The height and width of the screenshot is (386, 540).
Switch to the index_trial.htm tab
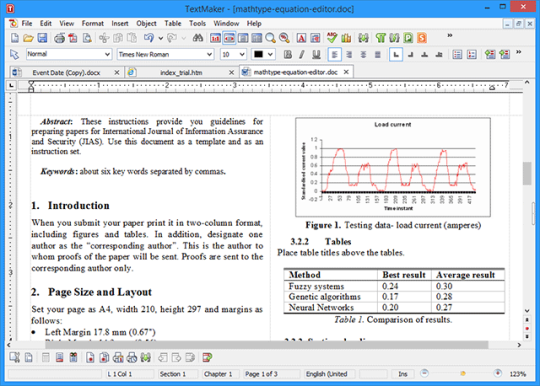pyautogui.click(x=181, y=73)
